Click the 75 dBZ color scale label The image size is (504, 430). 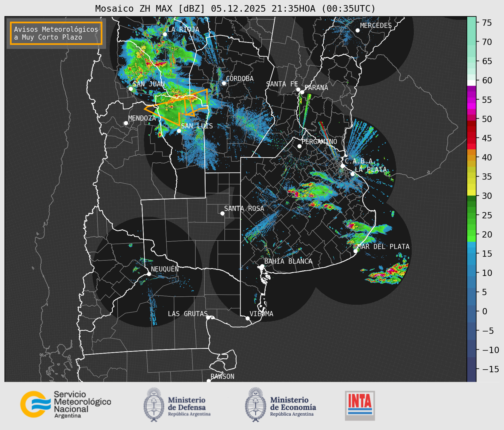[487, 23]
